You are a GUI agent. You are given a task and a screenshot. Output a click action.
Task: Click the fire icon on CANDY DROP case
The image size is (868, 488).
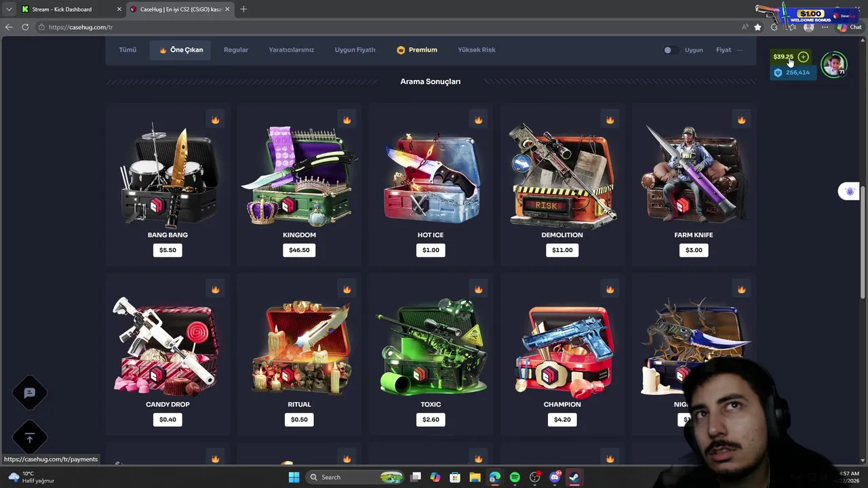215,289
